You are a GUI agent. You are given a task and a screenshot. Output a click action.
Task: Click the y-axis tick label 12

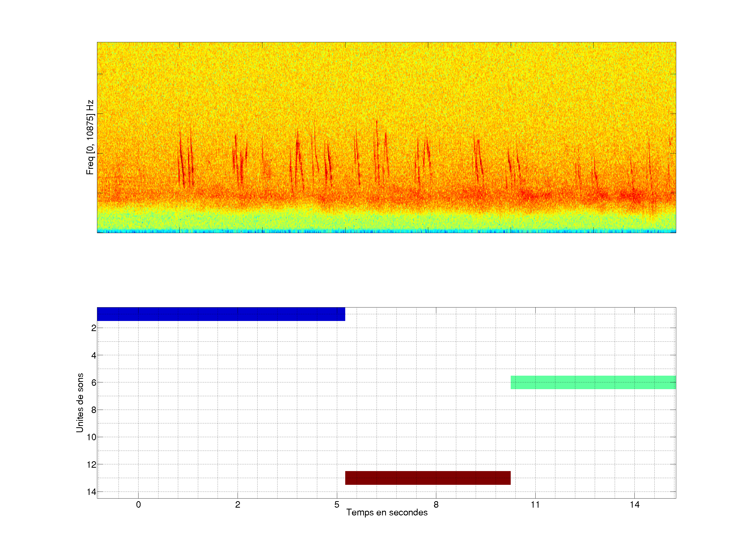92,465
